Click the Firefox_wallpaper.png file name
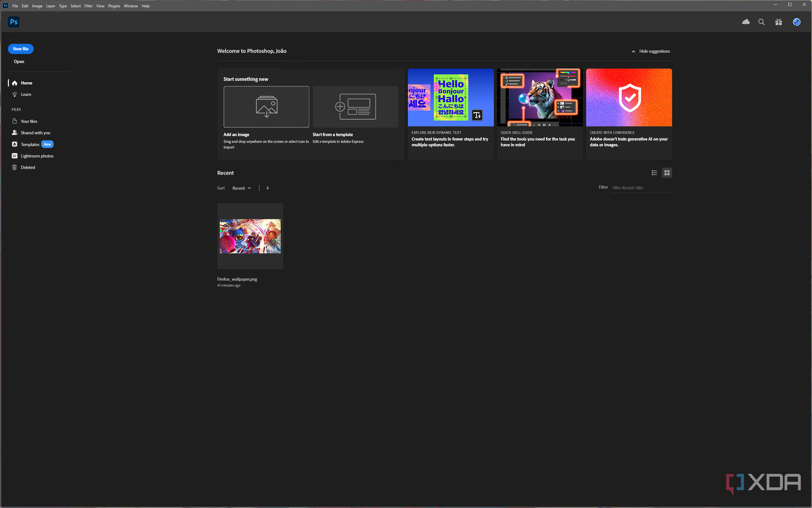This screenshot has height=508, width=812. coord(237,279)
